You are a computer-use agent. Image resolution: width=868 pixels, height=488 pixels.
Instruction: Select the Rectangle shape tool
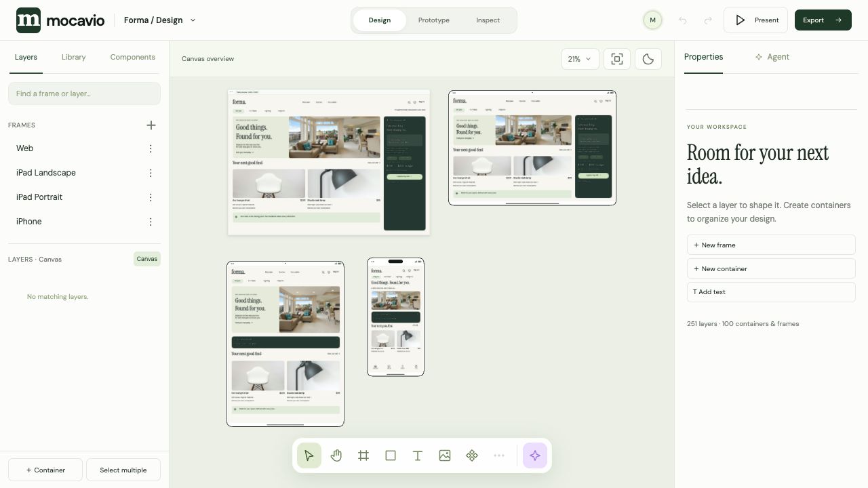391,455
